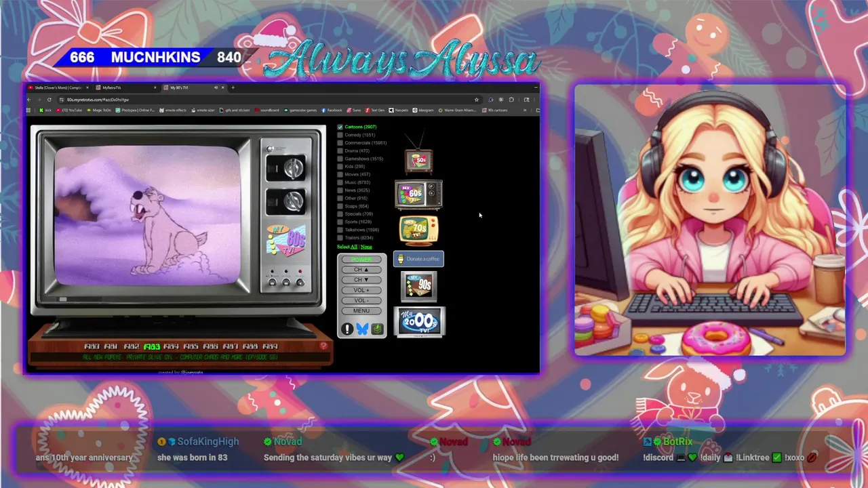Switch to the Stella (Clover's Mom) browser tab
The image size is (868, 488).
57,87
